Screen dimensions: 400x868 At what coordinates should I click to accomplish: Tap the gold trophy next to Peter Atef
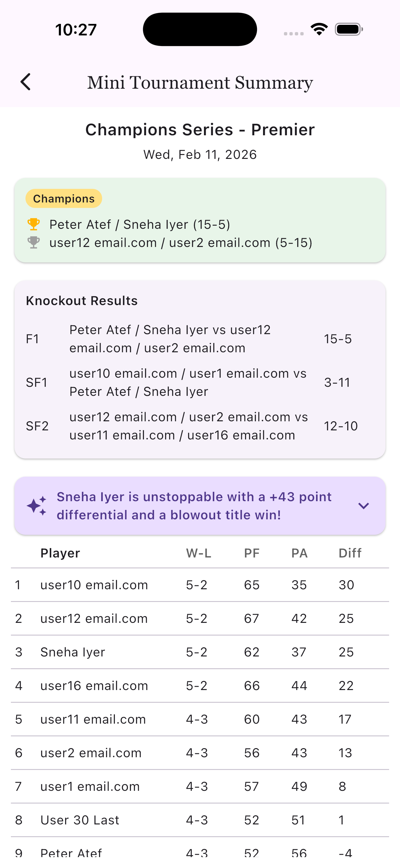tap(33, 224)
